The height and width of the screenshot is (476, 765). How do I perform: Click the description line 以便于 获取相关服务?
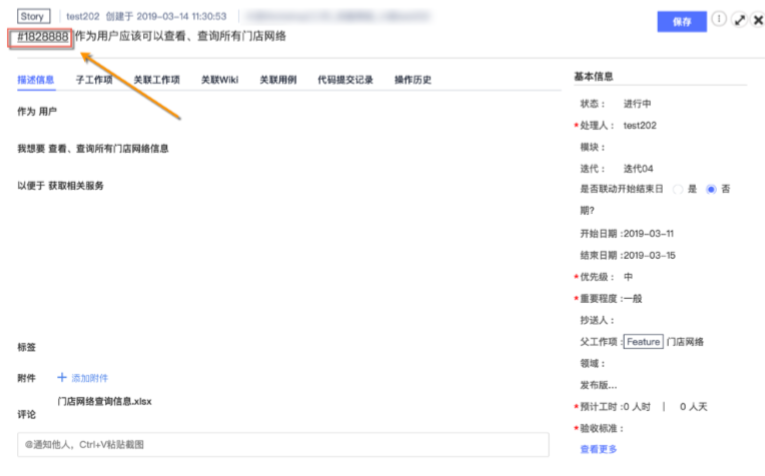pos(60,186)
